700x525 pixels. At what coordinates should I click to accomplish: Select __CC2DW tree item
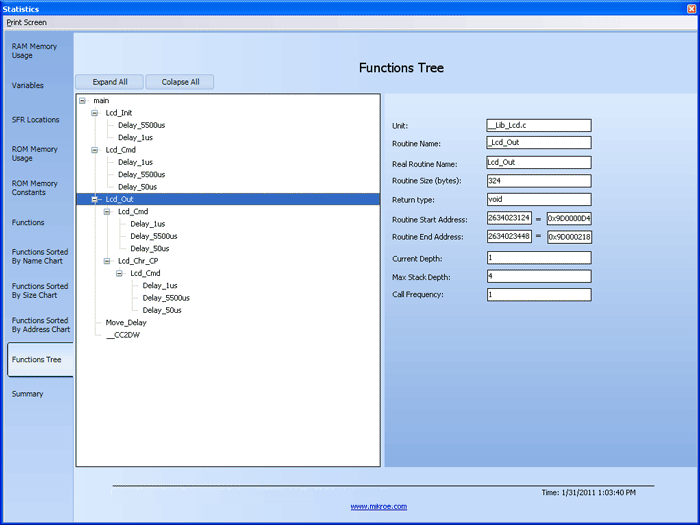pyautogui.click(x=123, y=335)
